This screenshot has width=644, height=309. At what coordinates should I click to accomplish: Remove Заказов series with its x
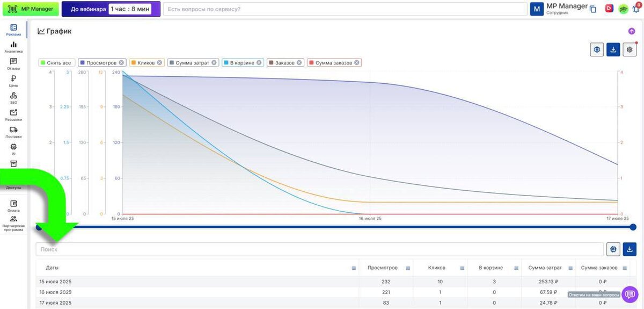coord(300,63)
